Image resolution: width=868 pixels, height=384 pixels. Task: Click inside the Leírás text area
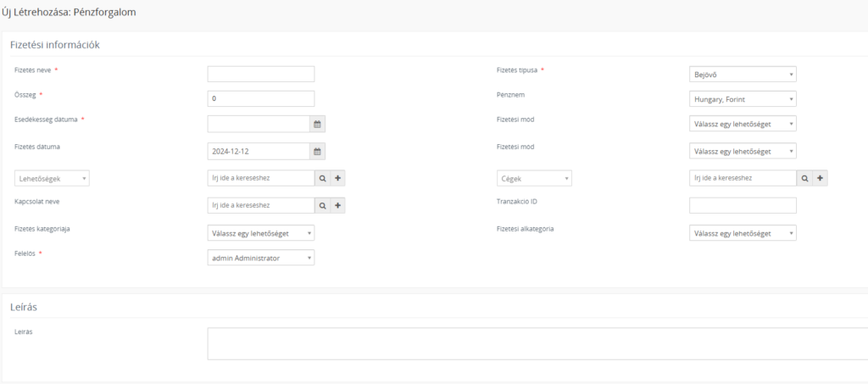pyautogui.click(x=537, y=343)
